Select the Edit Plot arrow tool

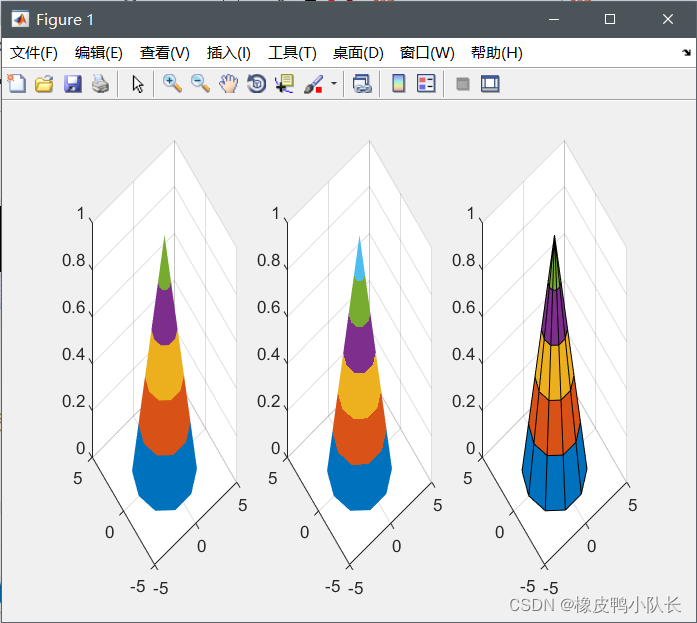138,84
